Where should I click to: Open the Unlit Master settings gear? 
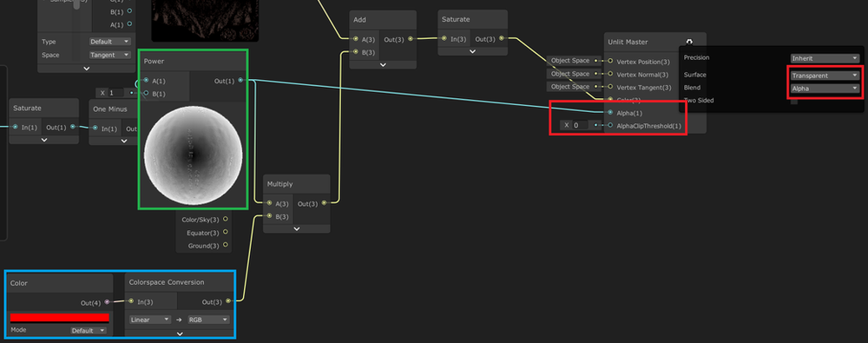689,42
